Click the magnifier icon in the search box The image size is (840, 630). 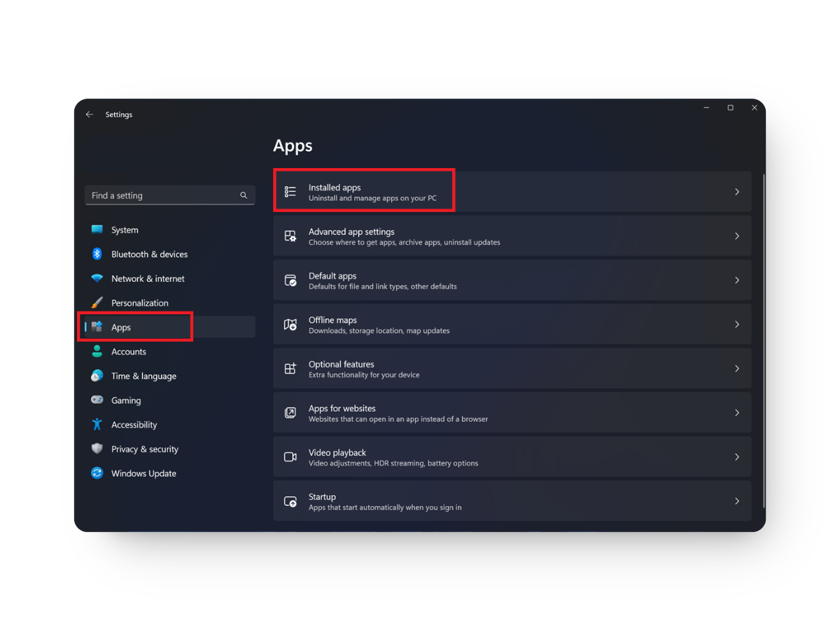tap(244, 195)
